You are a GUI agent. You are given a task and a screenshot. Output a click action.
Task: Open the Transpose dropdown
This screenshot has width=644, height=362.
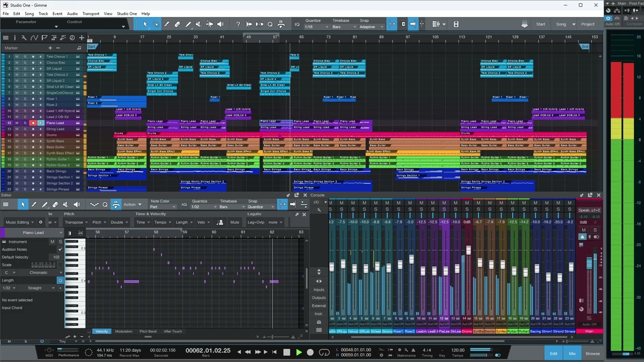tap(76, 222)
